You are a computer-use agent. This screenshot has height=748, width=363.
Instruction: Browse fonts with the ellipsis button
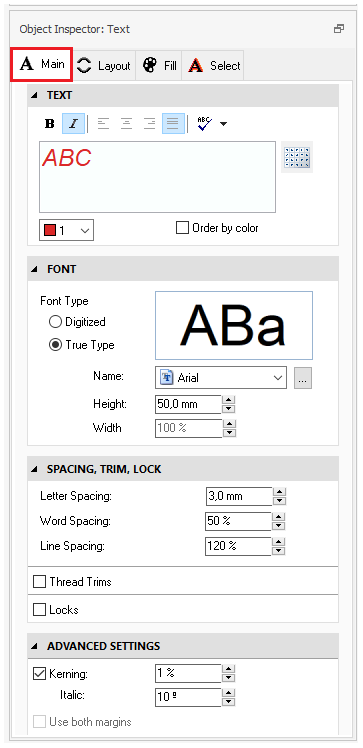(303, 378)
